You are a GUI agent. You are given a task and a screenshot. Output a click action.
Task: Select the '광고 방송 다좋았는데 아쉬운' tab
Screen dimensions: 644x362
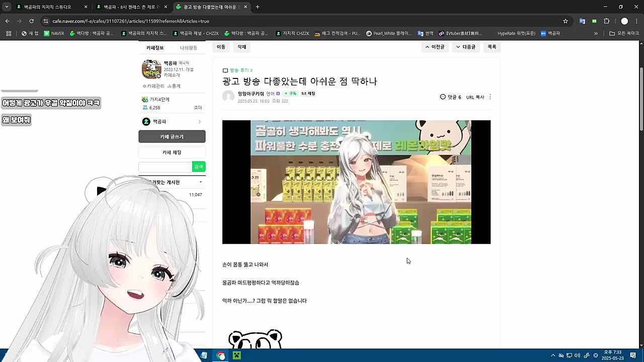coord(212,7)
